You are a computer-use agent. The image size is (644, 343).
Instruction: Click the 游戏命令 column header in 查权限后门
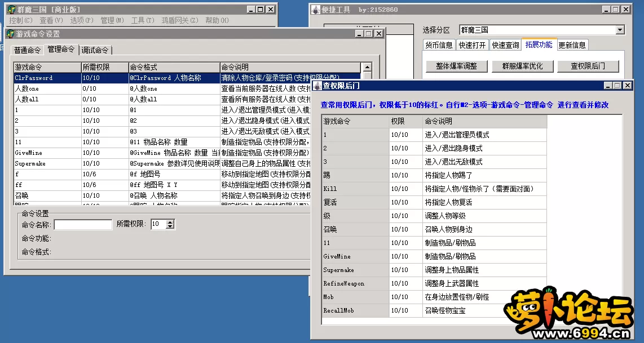(355, 121)
